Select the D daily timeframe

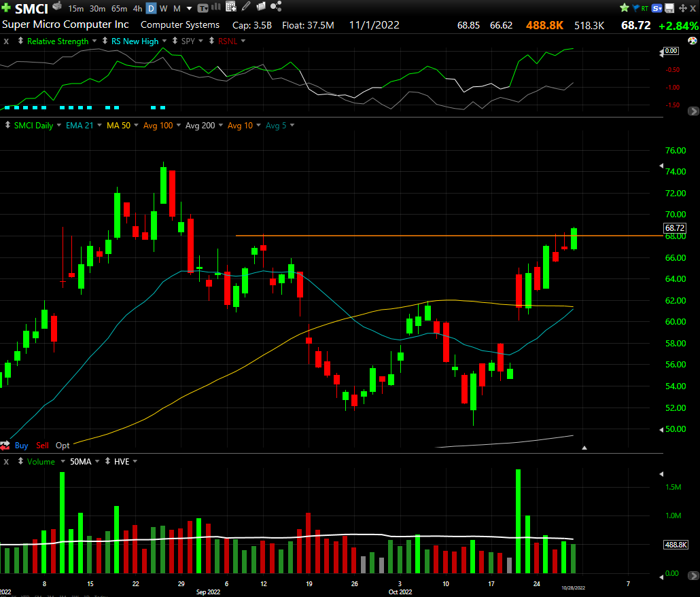point(152,8)
